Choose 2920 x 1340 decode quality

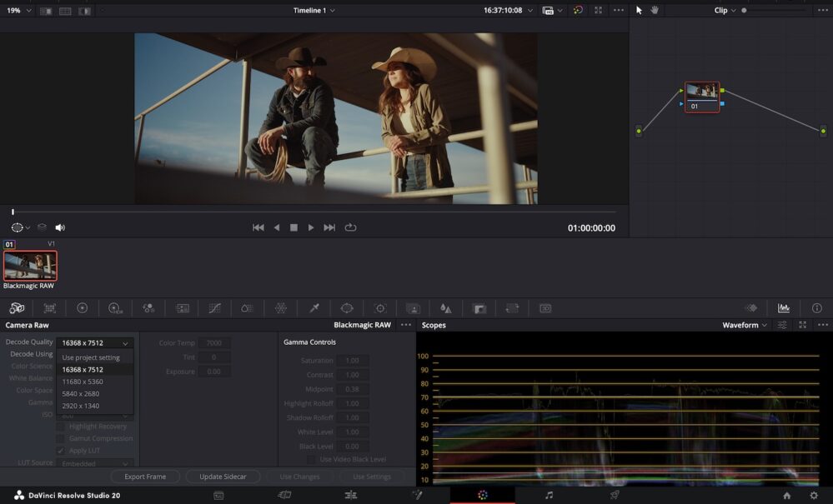pos(94,406)
